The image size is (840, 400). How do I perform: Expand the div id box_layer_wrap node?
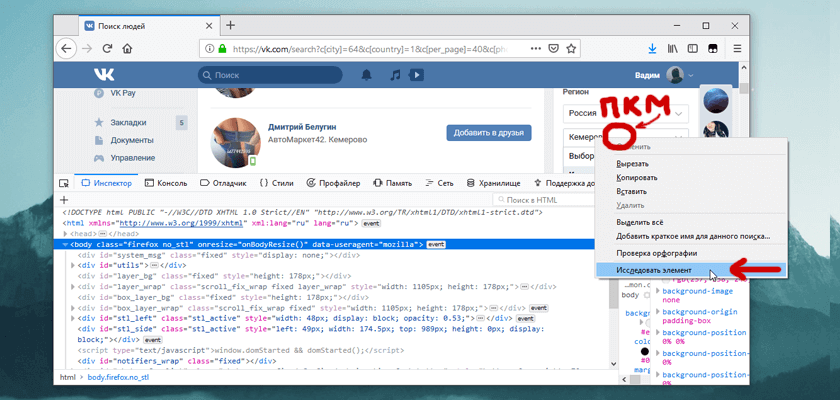pyautogui.click(x=73, y=308)
